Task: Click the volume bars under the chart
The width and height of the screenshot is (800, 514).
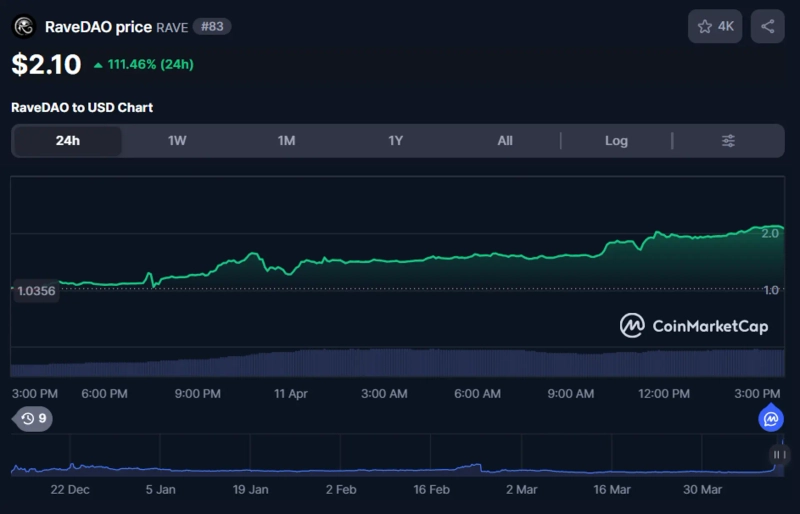Action: 397,363
